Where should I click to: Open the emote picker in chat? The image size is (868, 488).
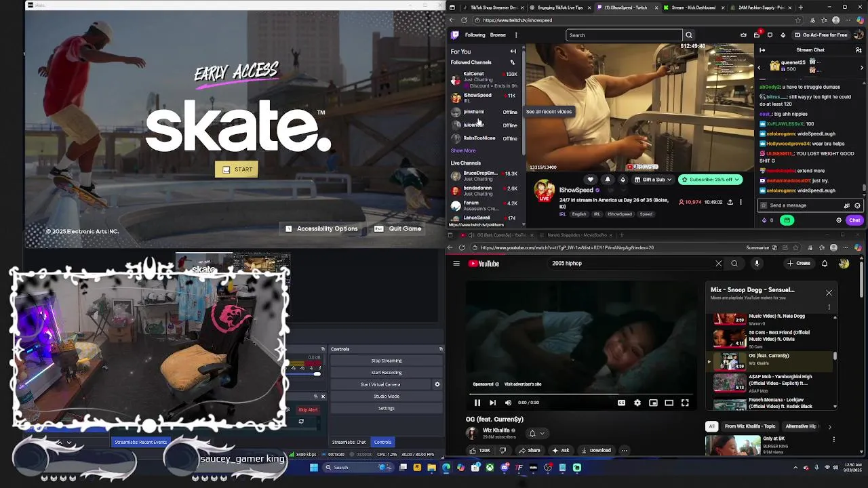[857, 205]
